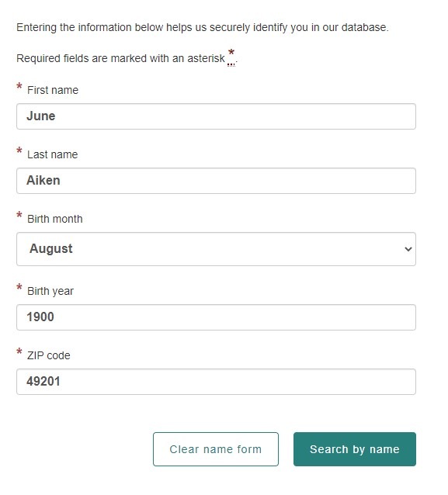Screen dimensions: 448x495
Task: Click the red asterisk beside Last name
Action: pyautogui.click(x=19, y=151)
